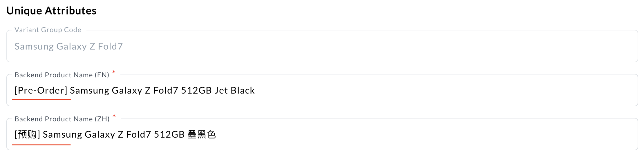Click the Variant Group Code label
This screenshot has width=644, height=157.
(x=48, y=30)
